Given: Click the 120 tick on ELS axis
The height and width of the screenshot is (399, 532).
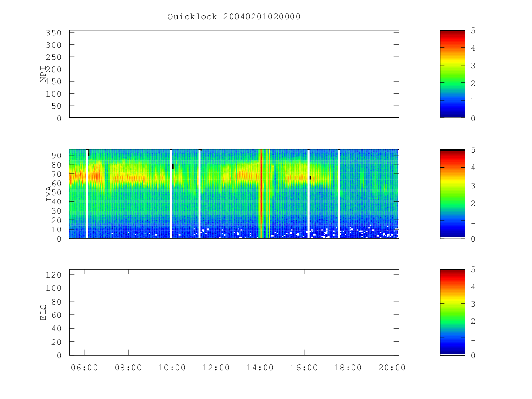Looking at the screenshot, I should (53, 274).
